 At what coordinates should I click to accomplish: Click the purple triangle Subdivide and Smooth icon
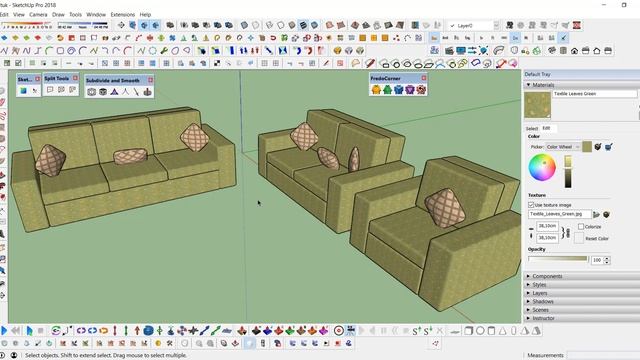point(114,92)
